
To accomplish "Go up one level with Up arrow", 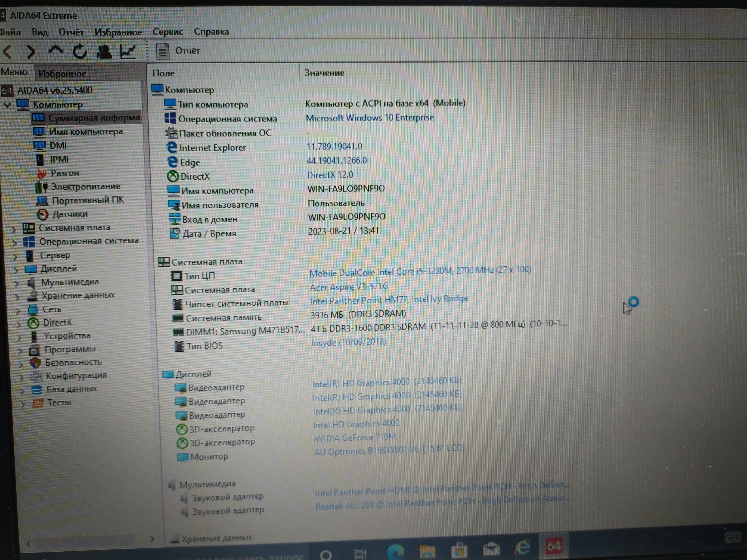I will click(x=56, y=51).
